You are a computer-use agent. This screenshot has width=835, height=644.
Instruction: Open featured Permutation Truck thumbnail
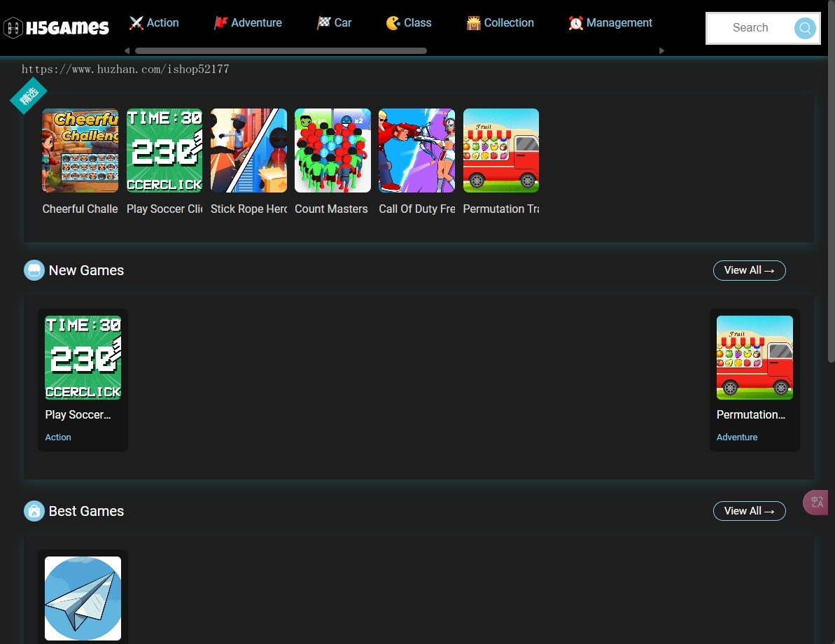[501, 150]
